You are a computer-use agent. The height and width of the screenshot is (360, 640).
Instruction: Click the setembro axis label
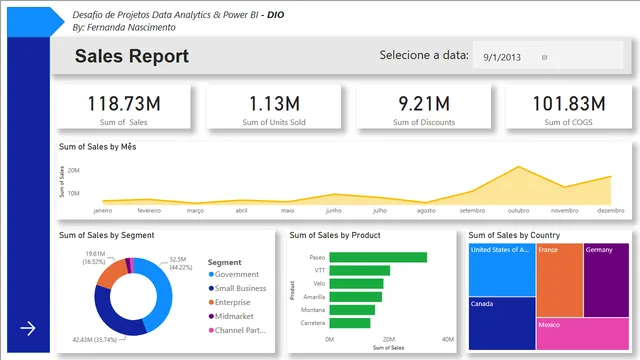472,211
